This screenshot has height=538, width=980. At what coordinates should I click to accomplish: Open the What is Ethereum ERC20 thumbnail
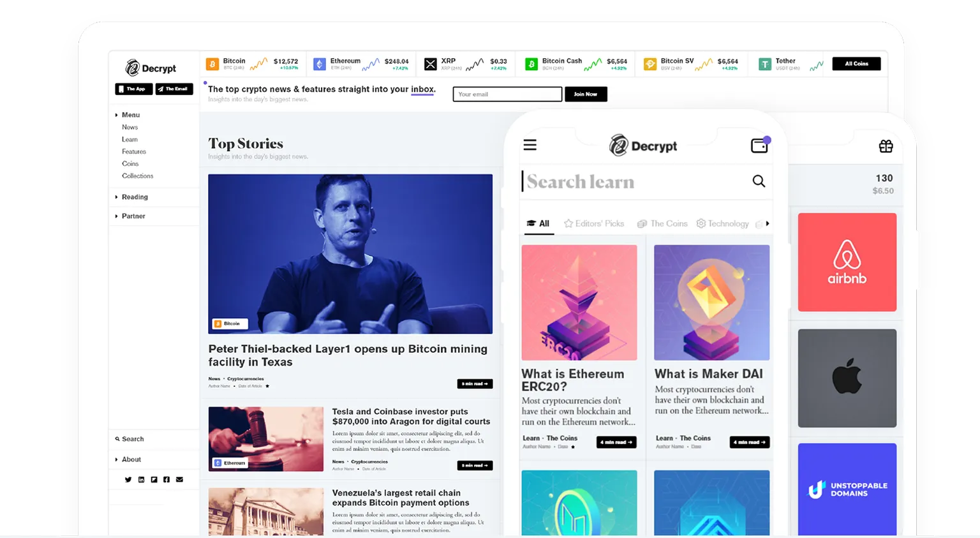(579, 303)
